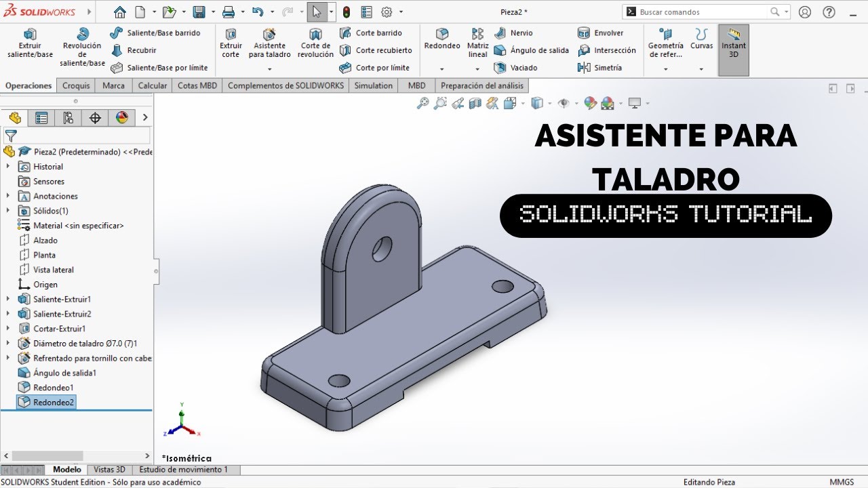Open the DimXpertManager panel tab

click(95, 117)
